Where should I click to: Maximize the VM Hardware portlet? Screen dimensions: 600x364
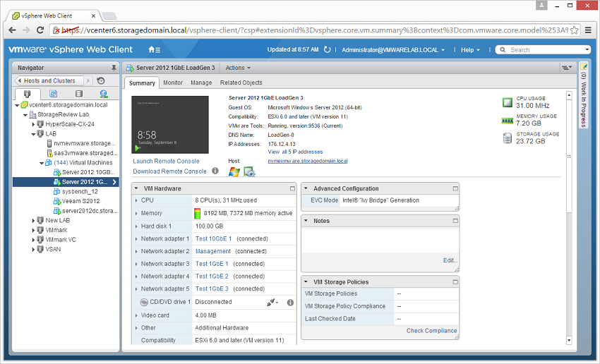click(x=292, y=188)
